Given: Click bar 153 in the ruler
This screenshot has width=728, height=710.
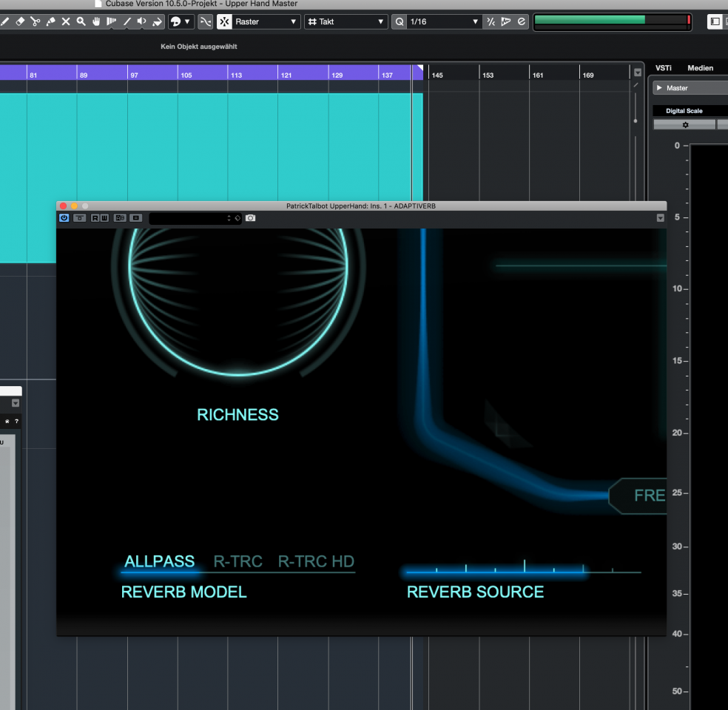Looking at the screenshot, I should (x=488, y=75).
